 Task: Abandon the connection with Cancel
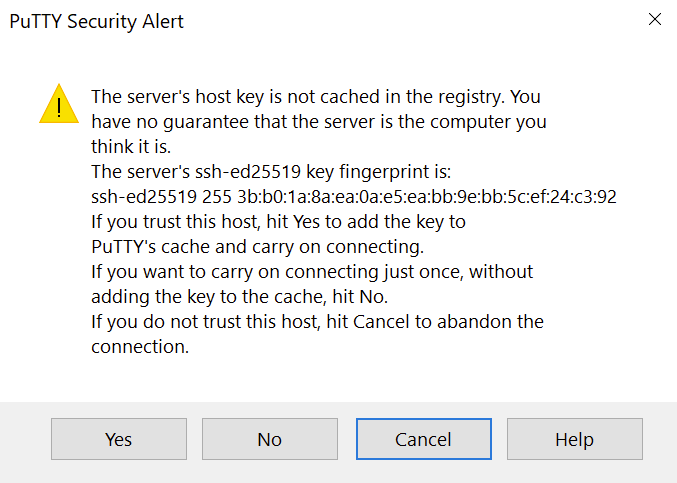click(x=424, y=439)
